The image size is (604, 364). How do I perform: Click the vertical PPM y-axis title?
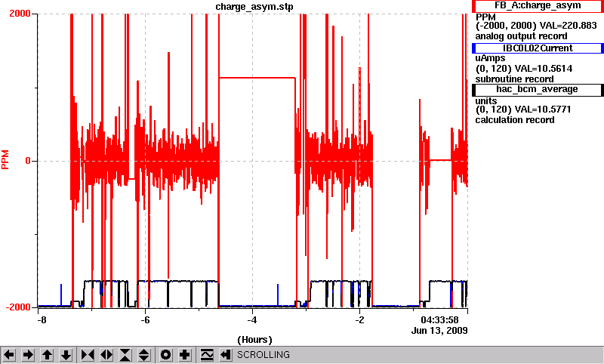[x=5, y=159]
